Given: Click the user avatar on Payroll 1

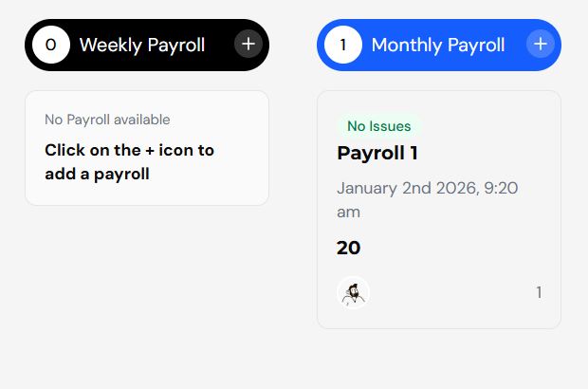Looking at the screenshot, I should coord(353,292).
